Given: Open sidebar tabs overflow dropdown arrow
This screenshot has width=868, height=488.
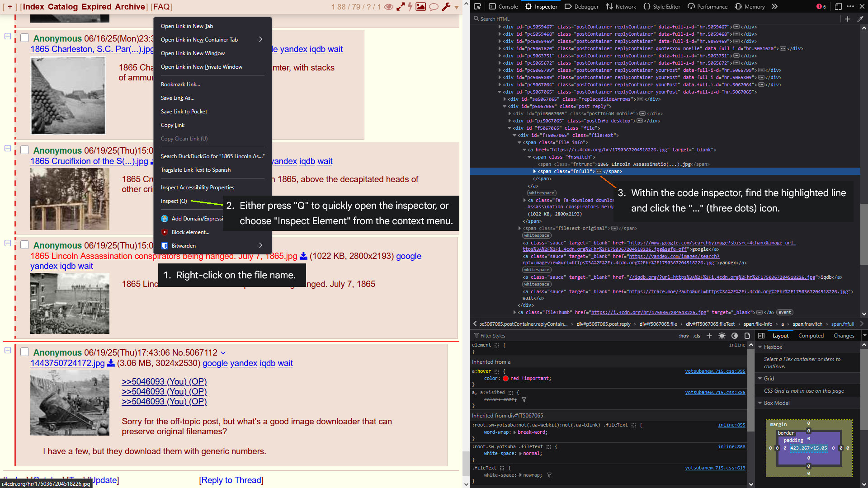Looking at the screenshot, I should [864, 336].
